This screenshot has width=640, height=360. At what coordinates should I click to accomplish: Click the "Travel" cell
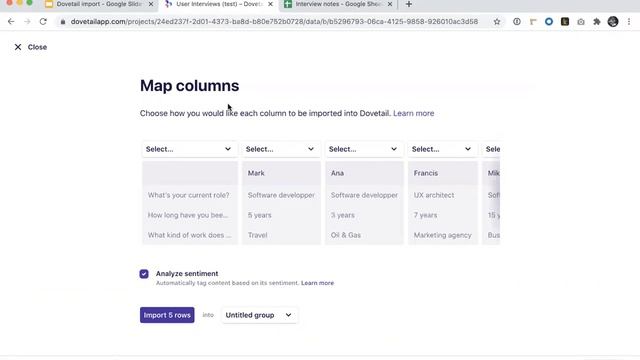click(x=258, y=235)
